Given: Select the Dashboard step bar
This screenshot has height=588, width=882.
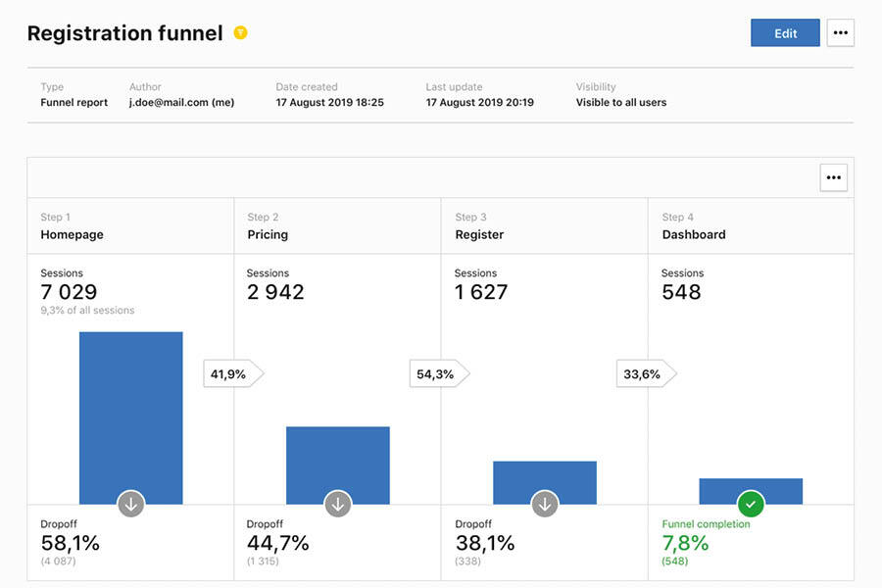Looking at the screenshot, I should 751,491.
